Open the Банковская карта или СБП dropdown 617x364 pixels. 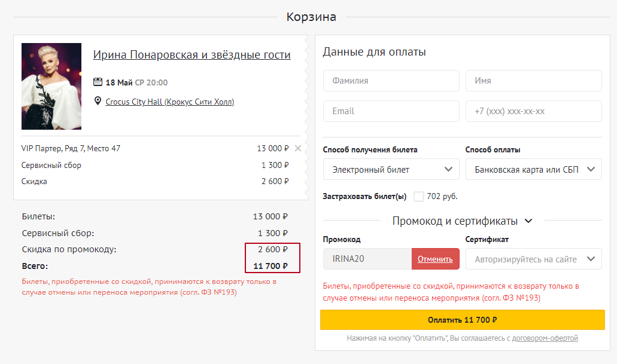[x=533, y=169]
